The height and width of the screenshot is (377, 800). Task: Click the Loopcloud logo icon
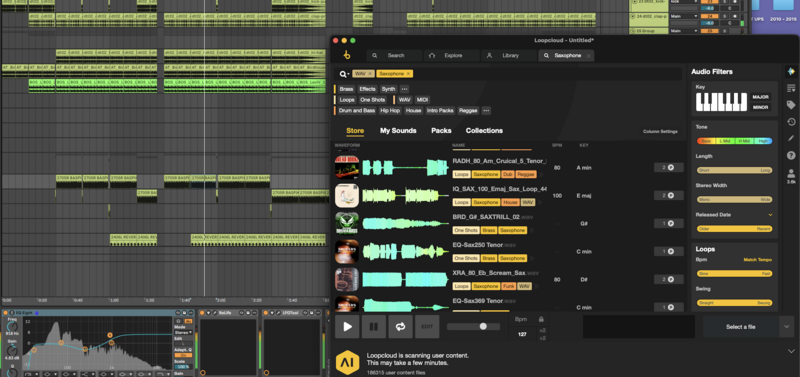tap(347, 55)
